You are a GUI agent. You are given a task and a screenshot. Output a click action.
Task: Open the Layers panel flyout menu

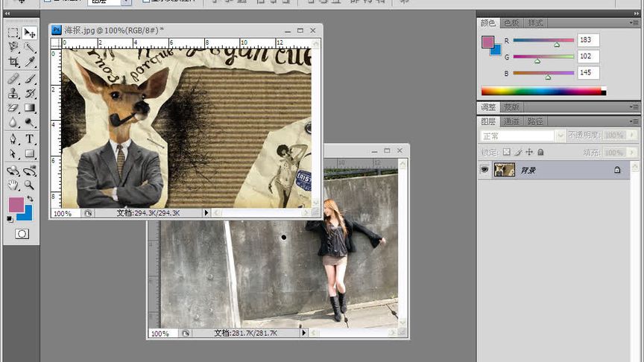pos(634,121)
